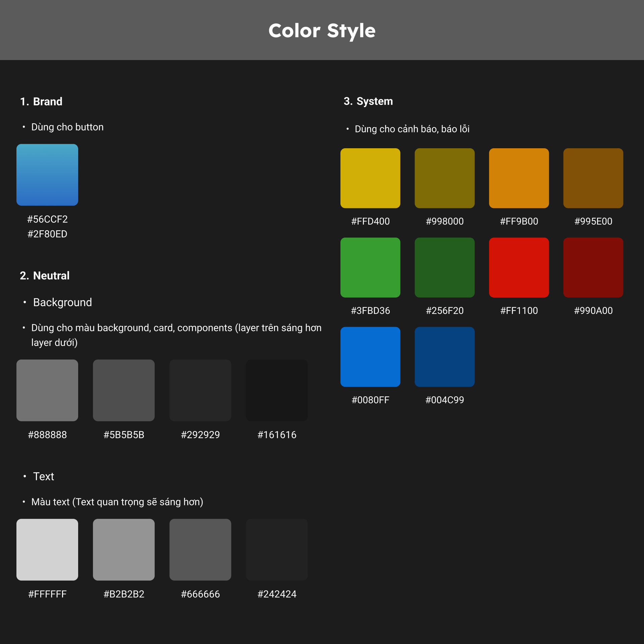The image size is (644, 644).
Task: Select the red #FF1100 swatch
Action: point(519,268)
